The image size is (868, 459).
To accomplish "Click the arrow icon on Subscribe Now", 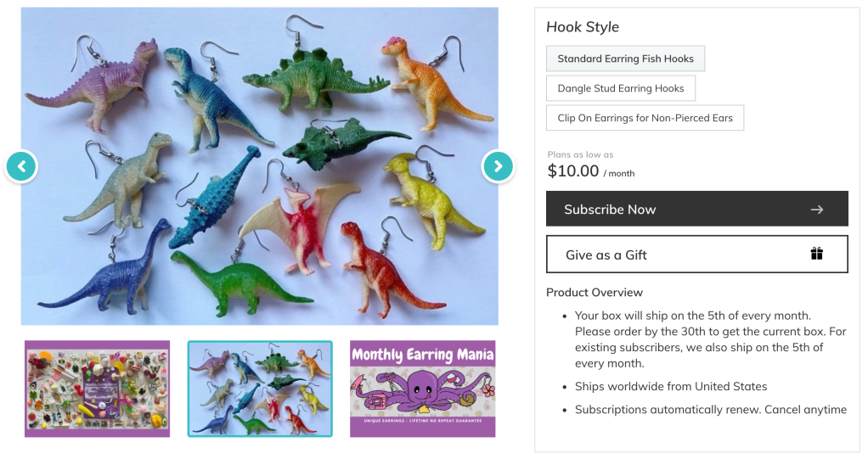I will (816, 210).
